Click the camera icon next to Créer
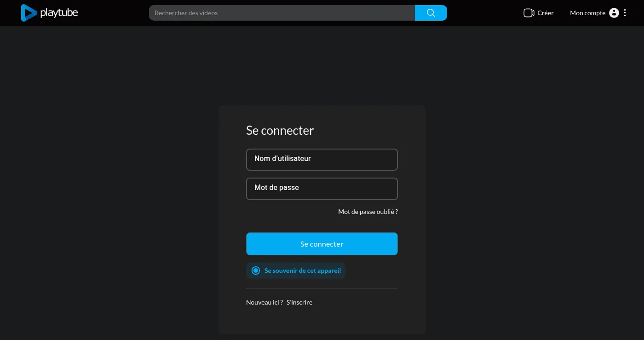 pyautogui.click(x=529, y=13)
